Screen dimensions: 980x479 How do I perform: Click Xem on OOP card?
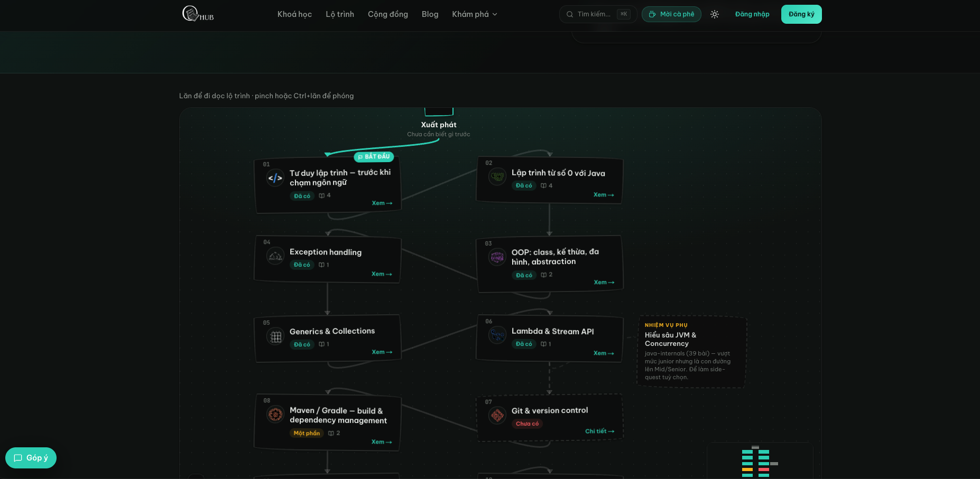(604, 282)
